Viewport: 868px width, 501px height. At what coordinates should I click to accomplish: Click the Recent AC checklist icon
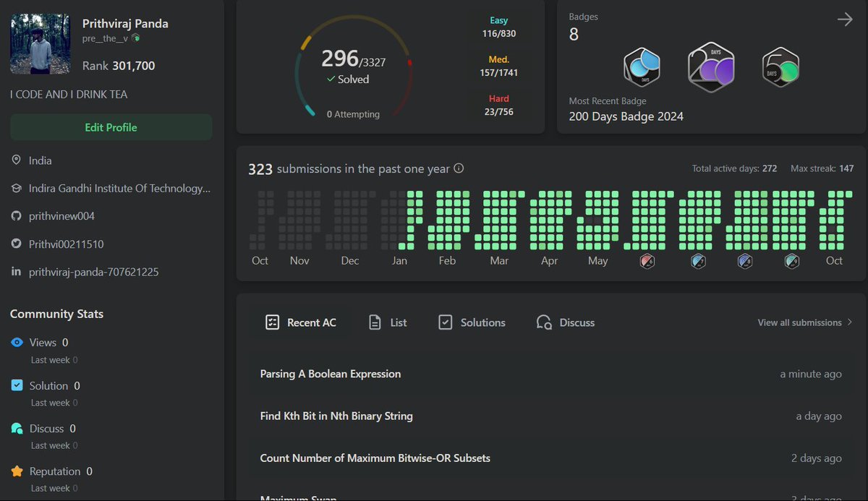(272, 322)
